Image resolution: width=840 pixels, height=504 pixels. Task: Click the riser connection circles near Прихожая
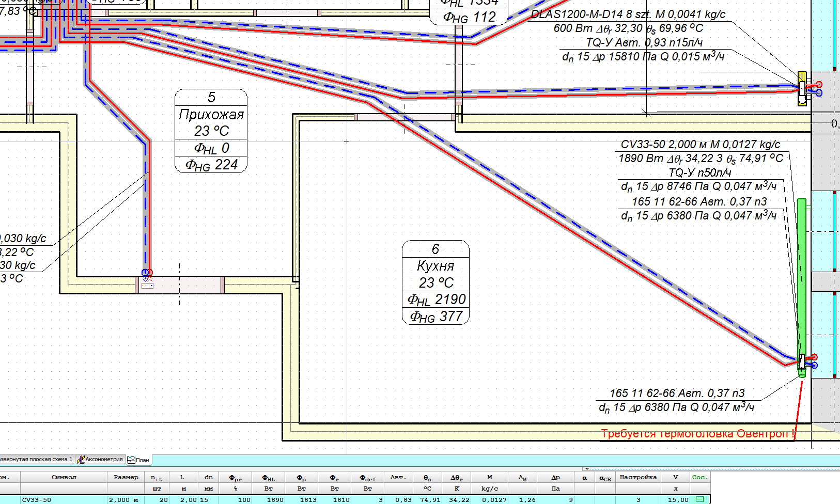pos(147,273)
